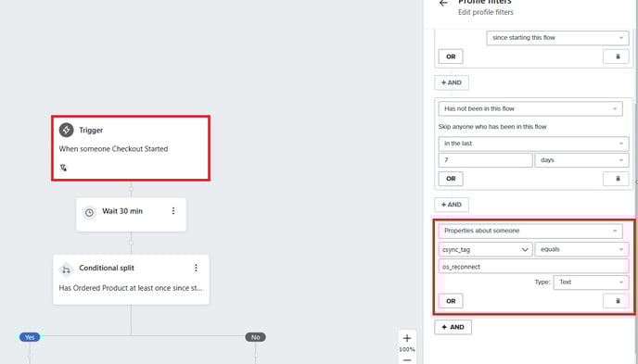This screenshot has height=364, width=638.
Task: Click the Yes branch label
Action: tap(30, 337)
